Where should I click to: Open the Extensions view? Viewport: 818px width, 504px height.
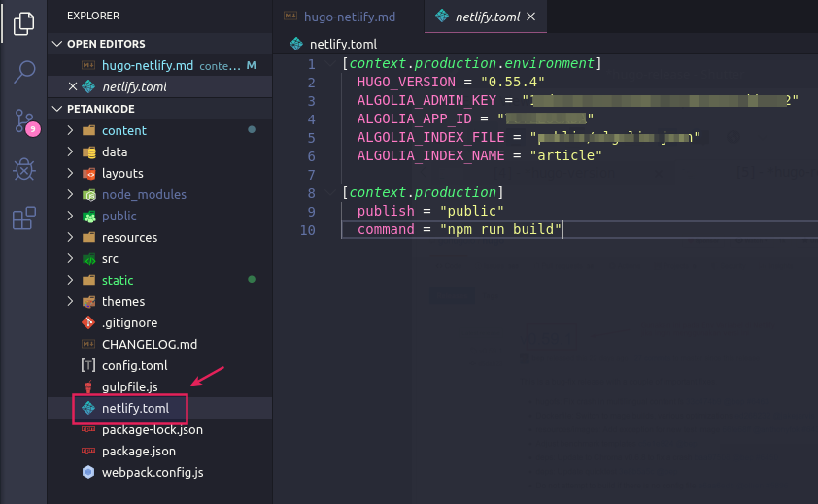[x=24, y=218]
